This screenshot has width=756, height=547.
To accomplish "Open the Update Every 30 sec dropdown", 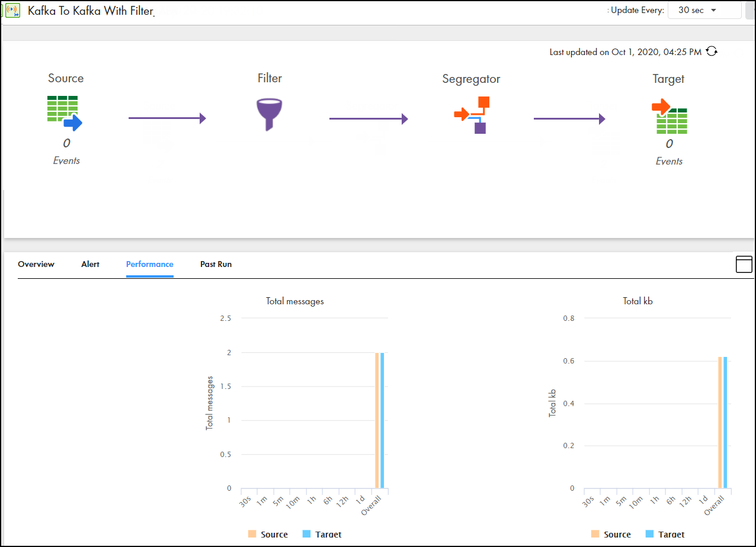I will [704, 10].
